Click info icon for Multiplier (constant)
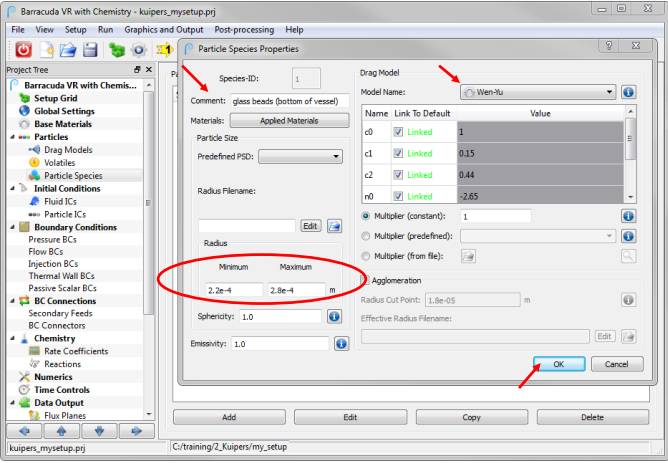Screen dimensions: 668x463 coord(630,216)
